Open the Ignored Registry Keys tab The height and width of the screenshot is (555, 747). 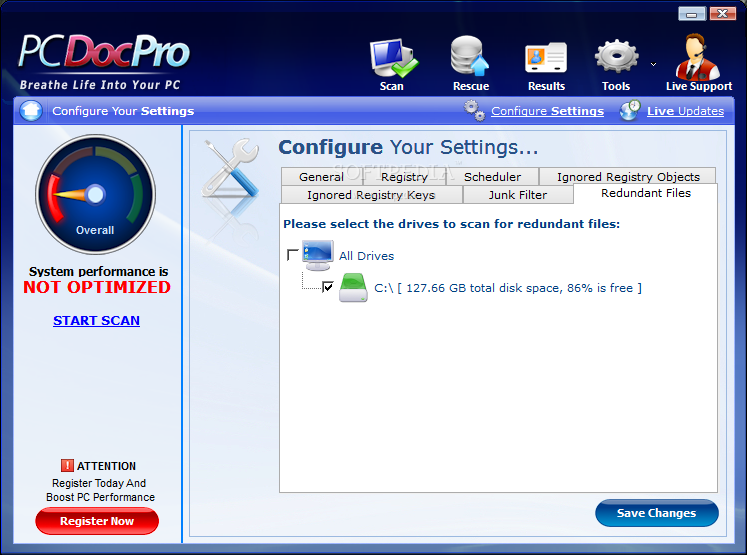pyautogui.click(x=371, y=195)
